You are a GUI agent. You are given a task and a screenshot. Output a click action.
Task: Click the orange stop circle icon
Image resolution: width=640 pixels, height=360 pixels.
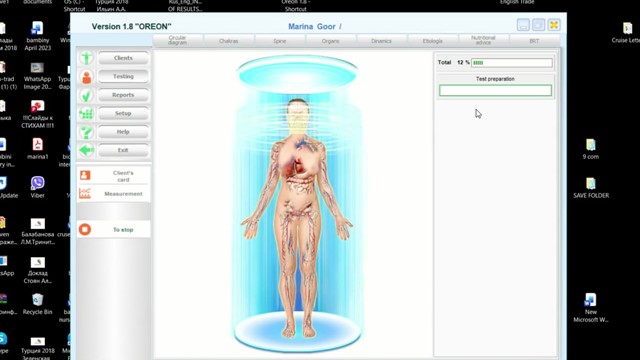(x=85, y=229)
